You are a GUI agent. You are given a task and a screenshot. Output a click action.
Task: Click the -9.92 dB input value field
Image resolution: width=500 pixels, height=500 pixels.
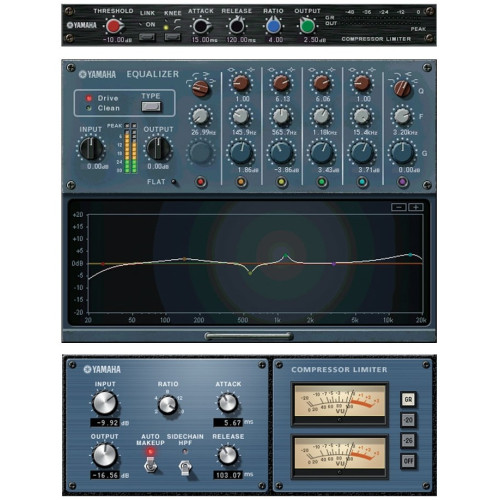click(105, 423)
